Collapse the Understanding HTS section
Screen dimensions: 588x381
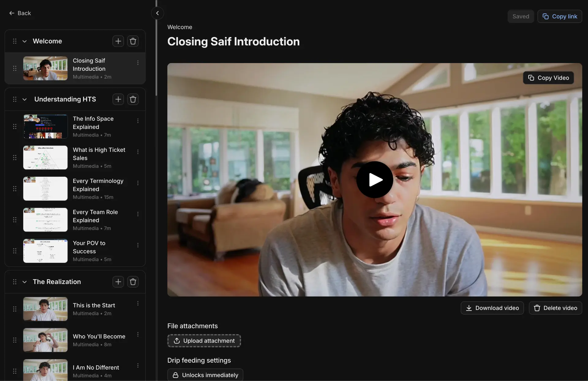(x=24, y=99)
